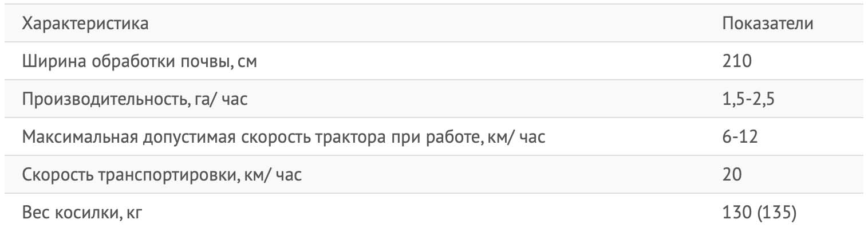The height and width of the screenshot is (235, 868).
Task: Select the Скорость транспортировки row label
Action: [x=162, y=174]
